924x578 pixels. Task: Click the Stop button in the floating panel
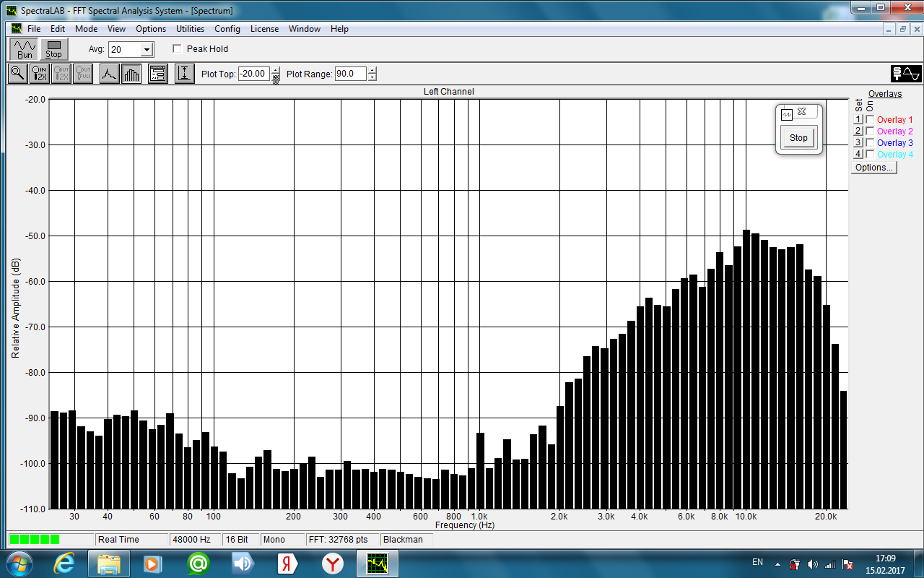(x=798, y=138)
